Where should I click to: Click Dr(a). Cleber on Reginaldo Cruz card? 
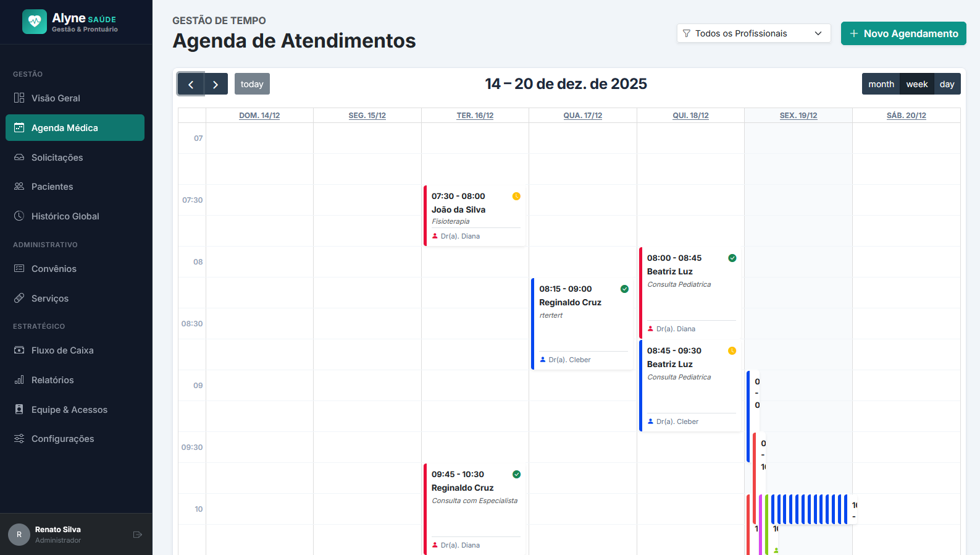[569, 360]
